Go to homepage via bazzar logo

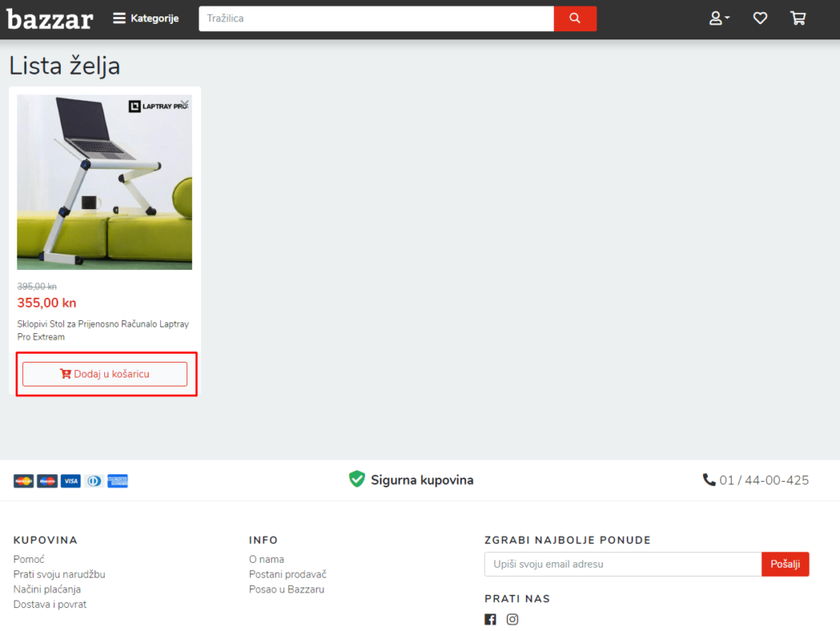(x=50, y=18)
